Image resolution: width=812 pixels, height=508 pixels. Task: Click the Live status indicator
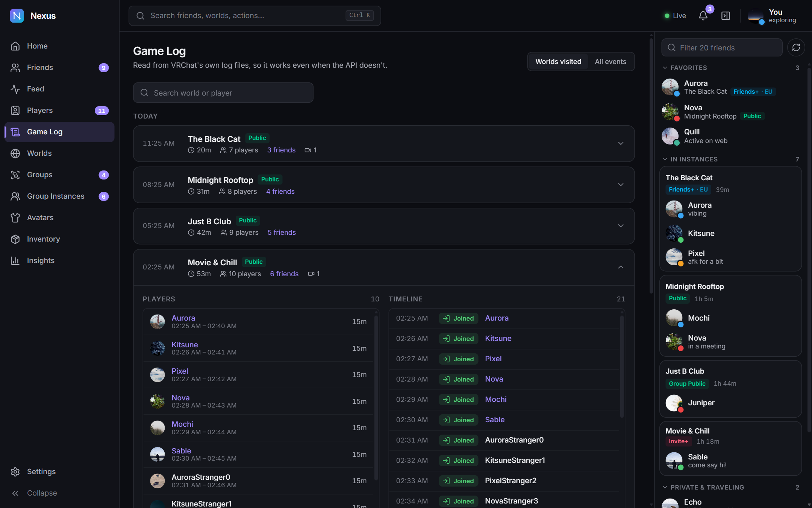click(x=675, y=16)
